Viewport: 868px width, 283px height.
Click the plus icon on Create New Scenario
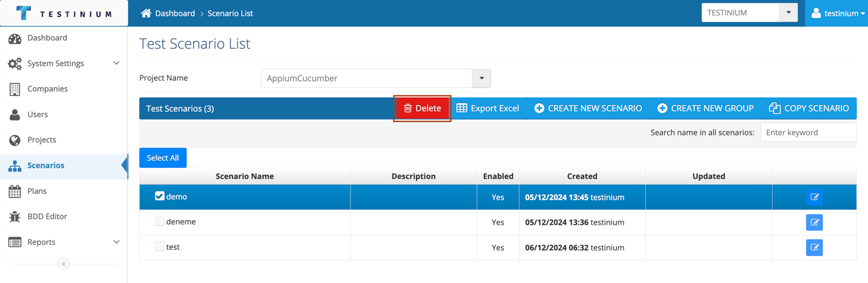point(539,108)
